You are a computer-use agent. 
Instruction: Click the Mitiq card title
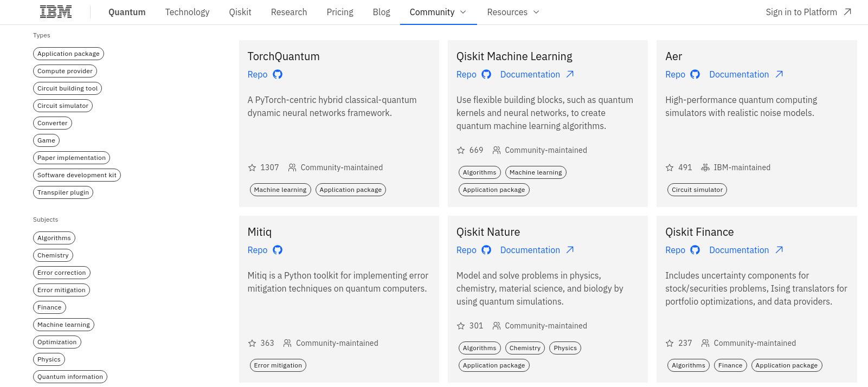click(260, 232)
